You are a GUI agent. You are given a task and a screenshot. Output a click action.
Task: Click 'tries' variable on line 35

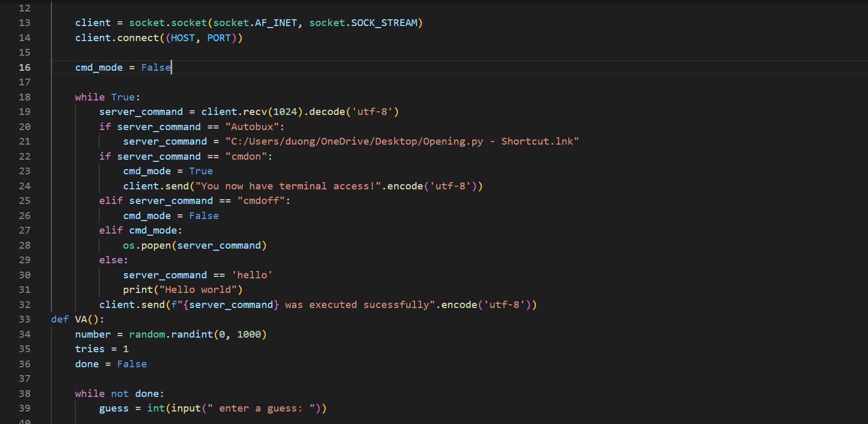click(x=90, y=349)
